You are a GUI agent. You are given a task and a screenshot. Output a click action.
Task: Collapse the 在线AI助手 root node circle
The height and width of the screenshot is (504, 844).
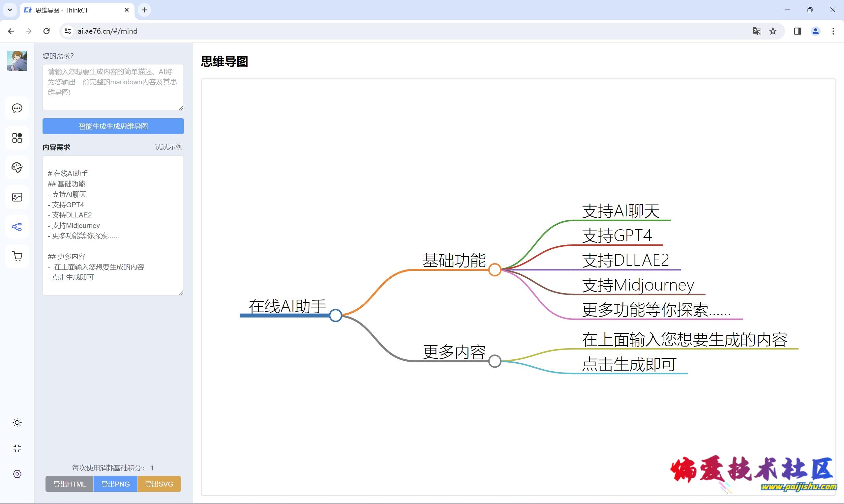(336, 316)
